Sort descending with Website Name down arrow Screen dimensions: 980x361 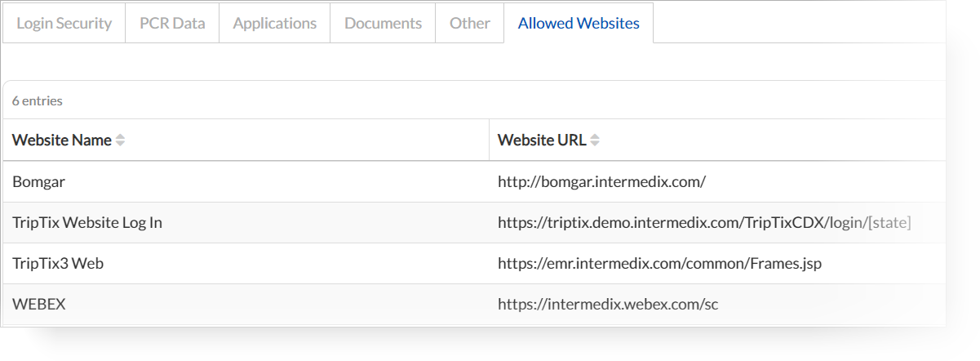click(121, 144)
